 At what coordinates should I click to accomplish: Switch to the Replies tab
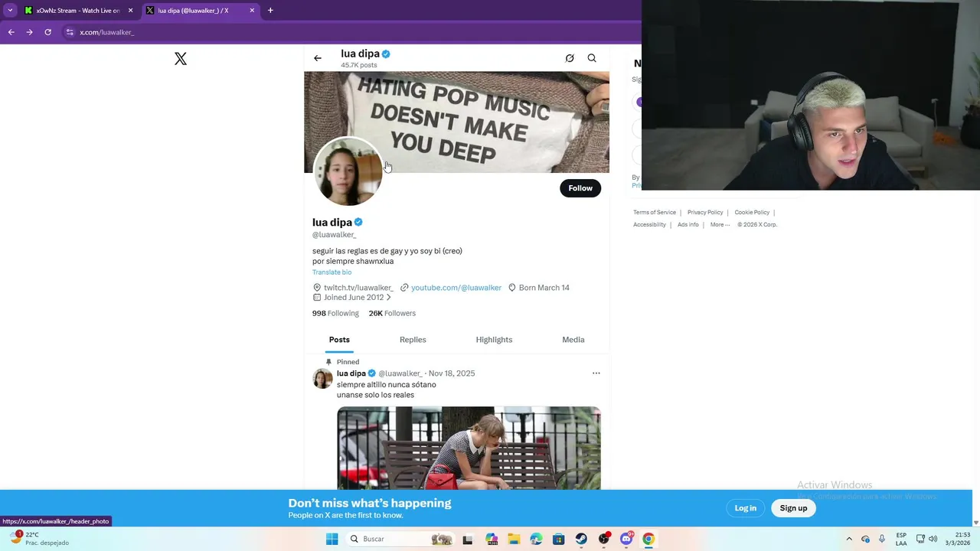point(413,340)
